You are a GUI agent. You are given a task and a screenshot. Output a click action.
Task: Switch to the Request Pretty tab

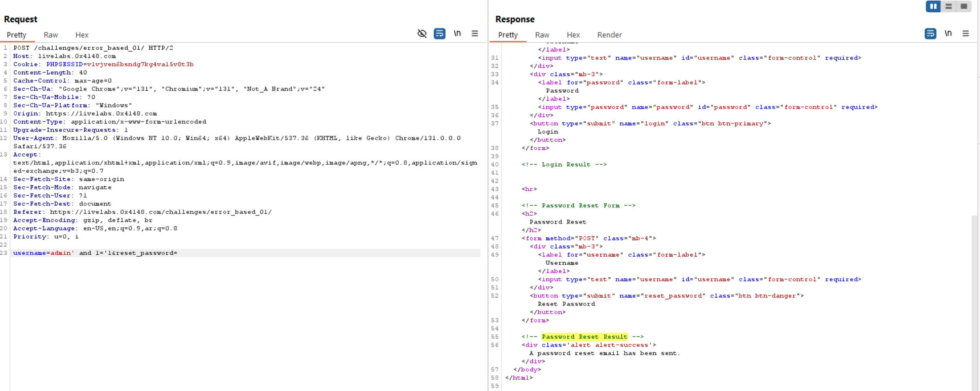tap(16, 35)
